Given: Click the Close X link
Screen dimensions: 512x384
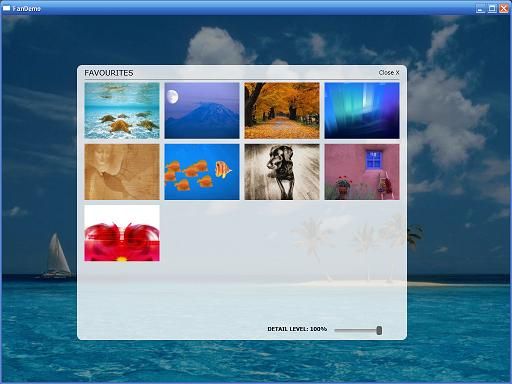Looking at the screenshot, I should (389, 72).
